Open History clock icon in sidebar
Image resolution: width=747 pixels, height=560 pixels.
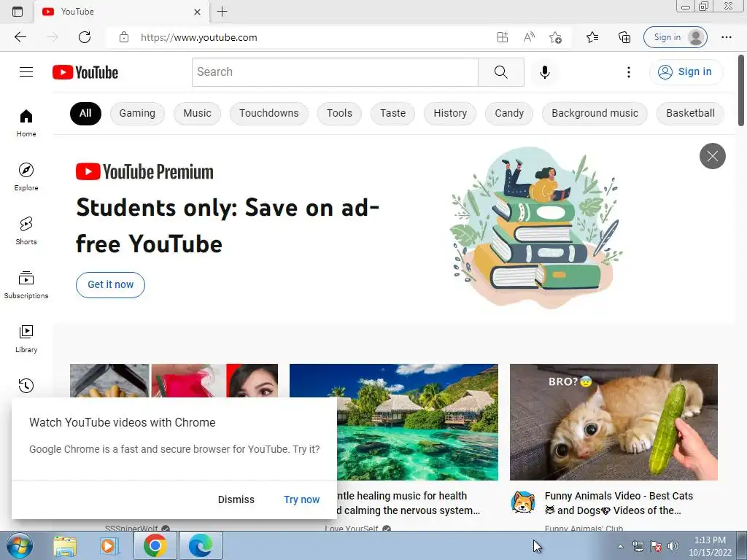[26, 385]
